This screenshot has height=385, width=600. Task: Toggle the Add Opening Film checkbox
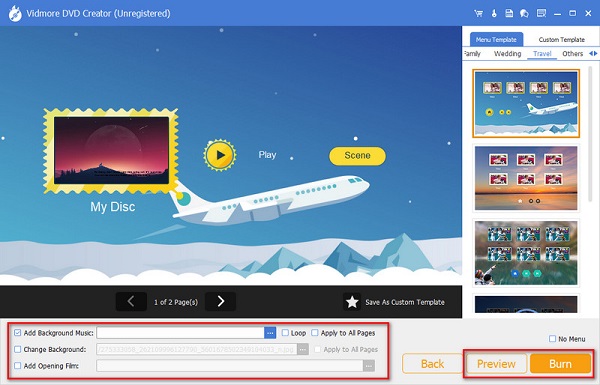pos(18,365)
